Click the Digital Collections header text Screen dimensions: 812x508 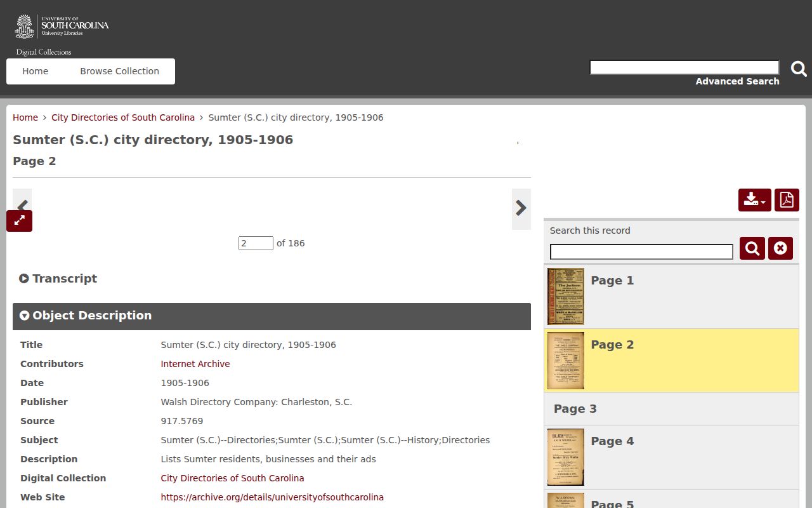[44, 52]
